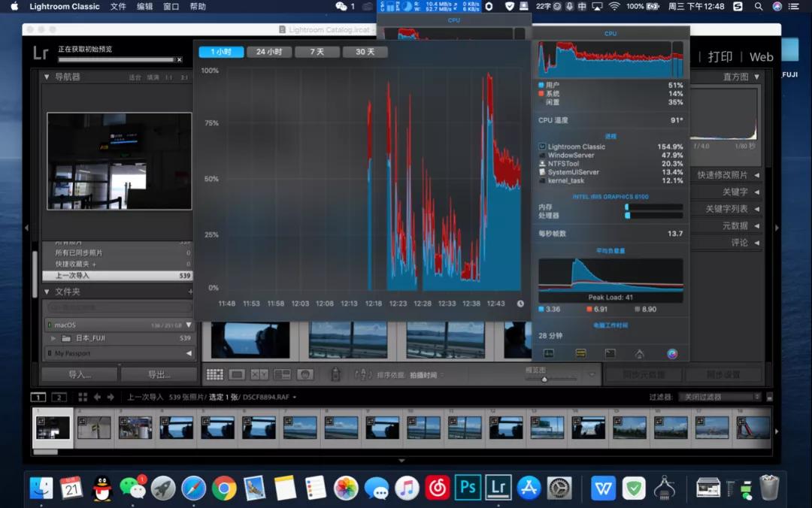Select the 1 小时 time range
The height and width of the screenshot is (508, 812).
click(x=221, y=52)
